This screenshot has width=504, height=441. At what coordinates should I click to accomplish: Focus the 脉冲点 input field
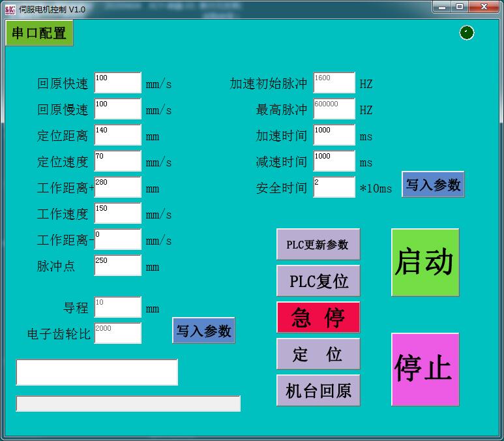pos(117,266)
